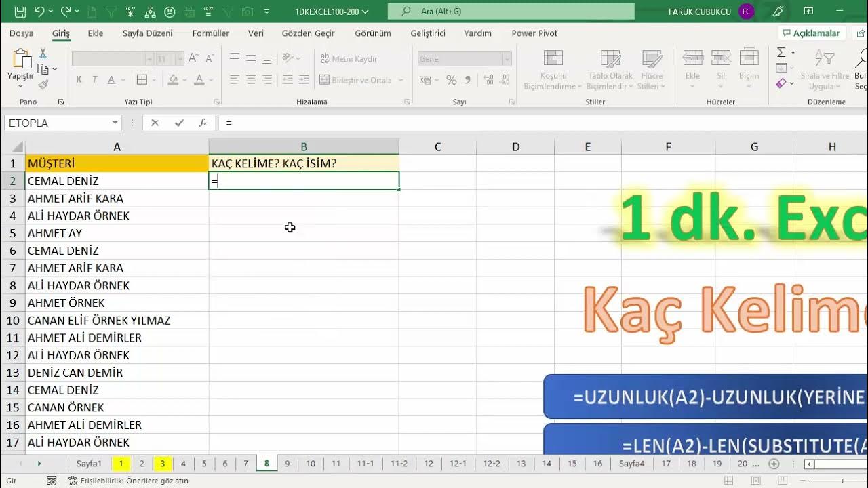This screenshot has height=488, width=868.
Task: Copy using the two-pages icon
Action: (43, 69)
